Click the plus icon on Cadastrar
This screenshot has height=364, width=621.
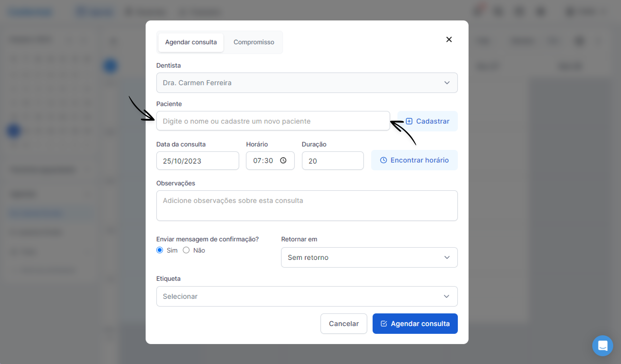coord(409,121)
